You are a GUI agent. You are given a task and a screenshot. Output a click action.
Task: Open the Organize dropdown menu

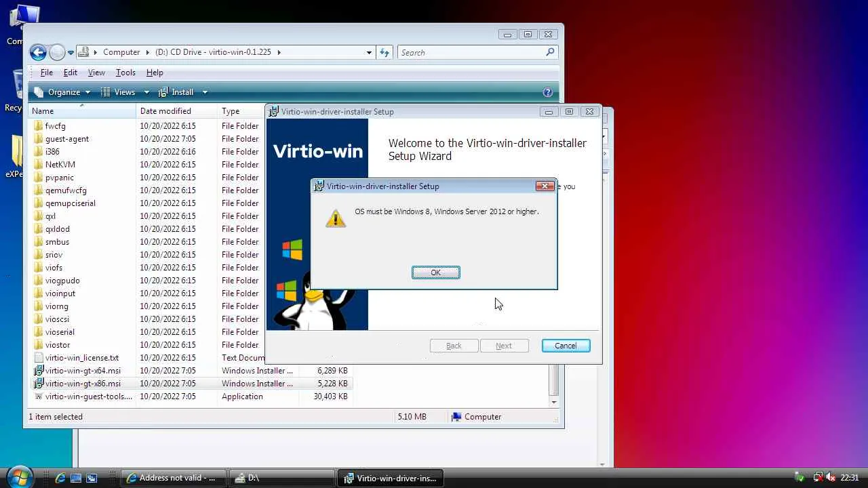(x=62, y=92)
